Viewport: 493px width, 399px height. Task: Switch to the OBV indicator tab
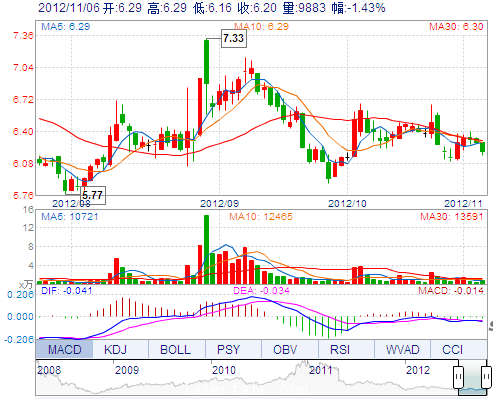pyautogui.click(x=285, y=349)
